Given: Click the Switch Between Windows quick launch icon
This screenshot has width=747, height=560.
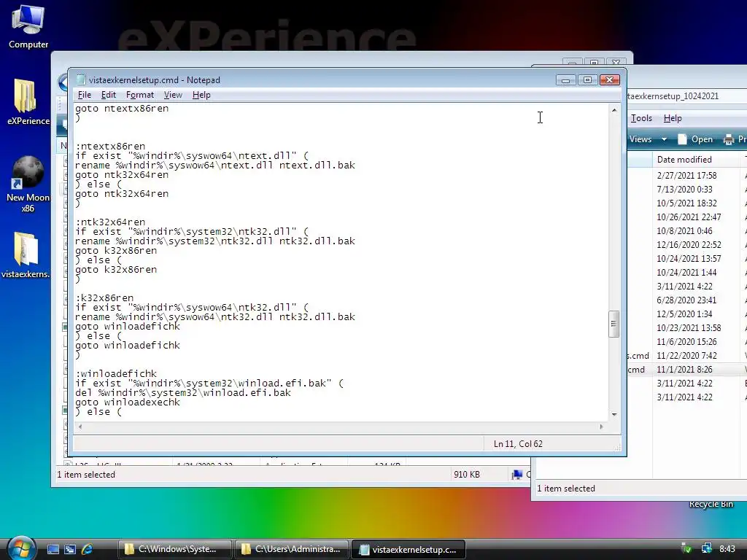Looking at the screenshot, I should (70, 549).
